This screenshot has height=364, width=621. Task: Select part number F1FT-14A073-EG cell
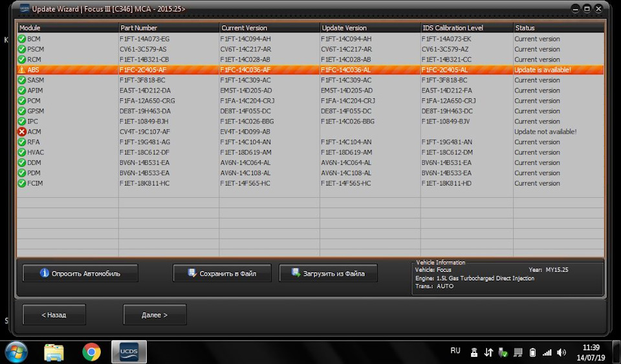coord(144,39)
